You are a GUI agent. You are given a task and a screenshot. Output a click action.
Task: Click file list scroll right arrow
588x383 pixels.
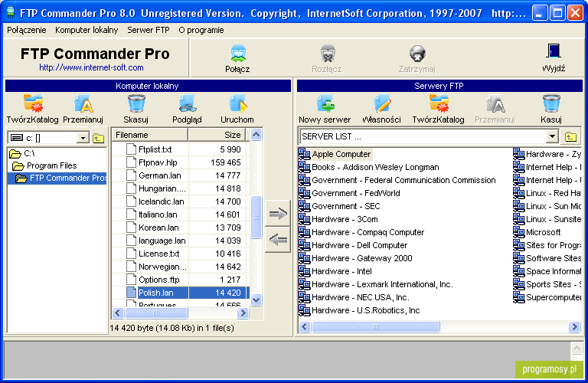click(243, 313)
